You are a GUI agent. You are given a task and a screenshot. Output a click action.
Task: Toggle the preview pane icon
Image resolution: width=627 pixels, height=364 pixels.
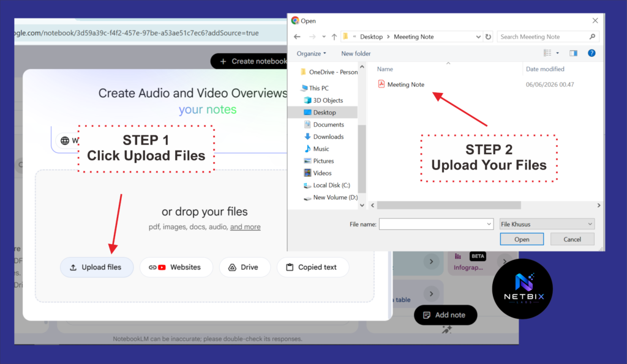point(573,53)
